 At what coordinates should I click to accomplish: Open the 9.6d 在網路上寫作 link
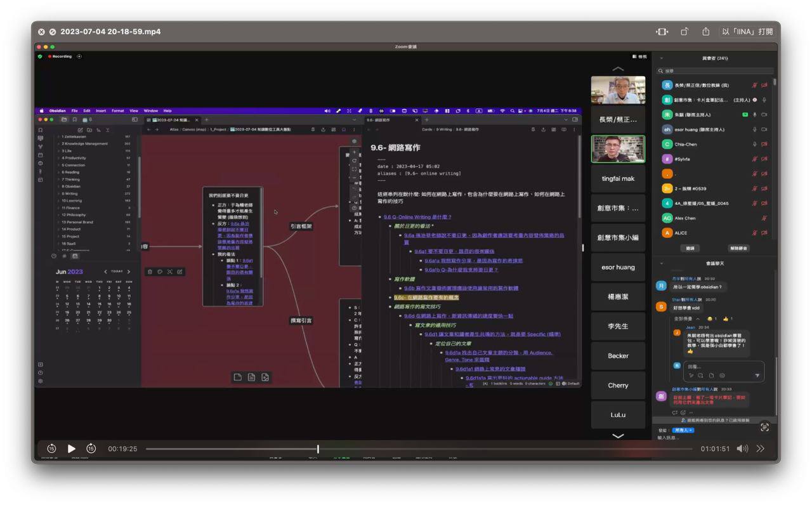[x=459, y=315]
